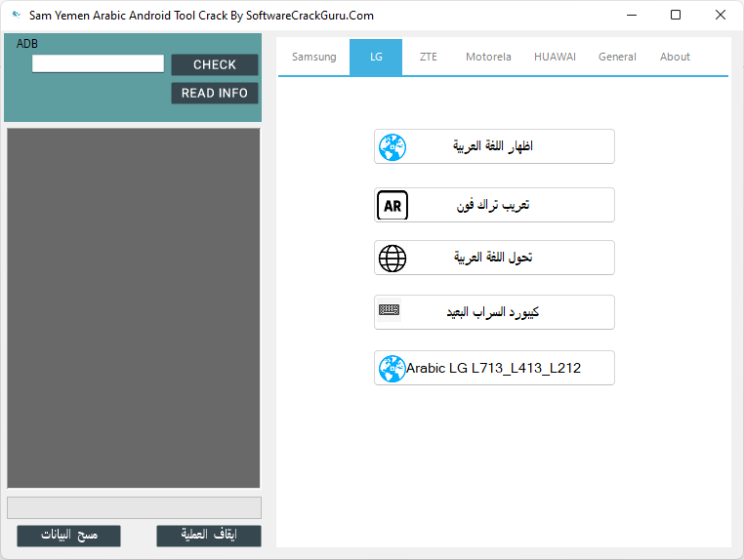744x560 pixels.
Task: Click the تحول اللغة العربية label text
Action: tap(493, 258)
